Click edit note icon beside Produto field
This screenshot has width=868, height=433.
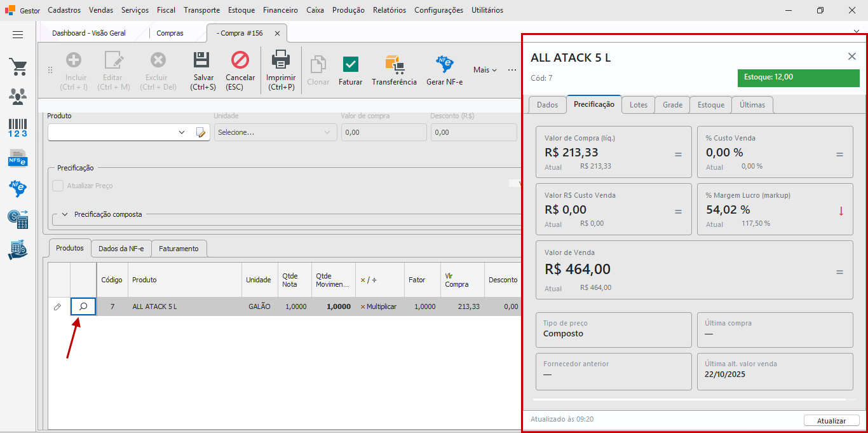201,132
